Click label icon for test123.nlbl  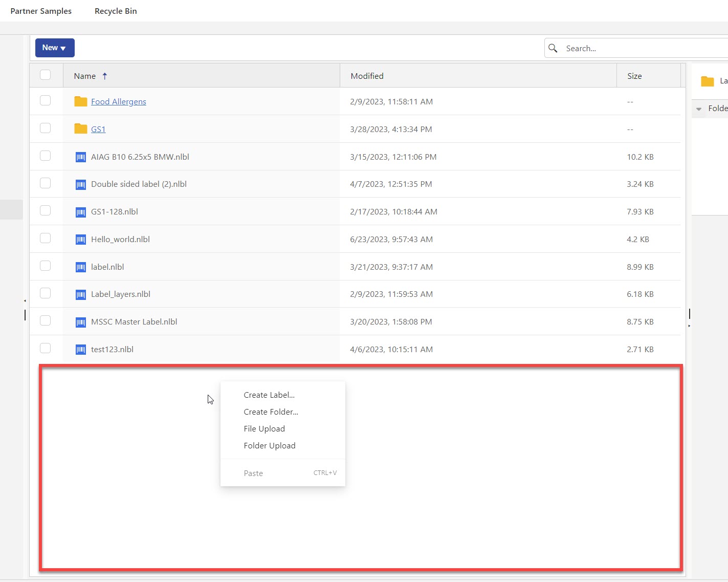(x=80, y=350)
